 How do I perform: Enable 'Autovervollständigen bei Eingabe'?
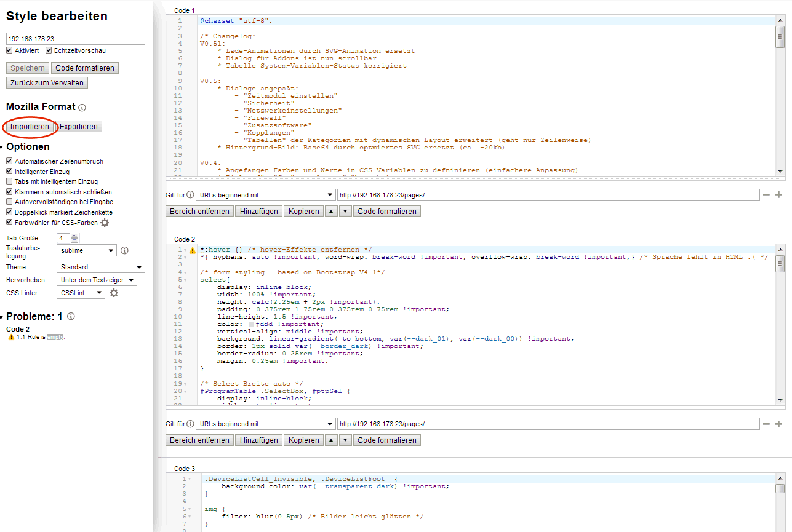tap(9, 202)
